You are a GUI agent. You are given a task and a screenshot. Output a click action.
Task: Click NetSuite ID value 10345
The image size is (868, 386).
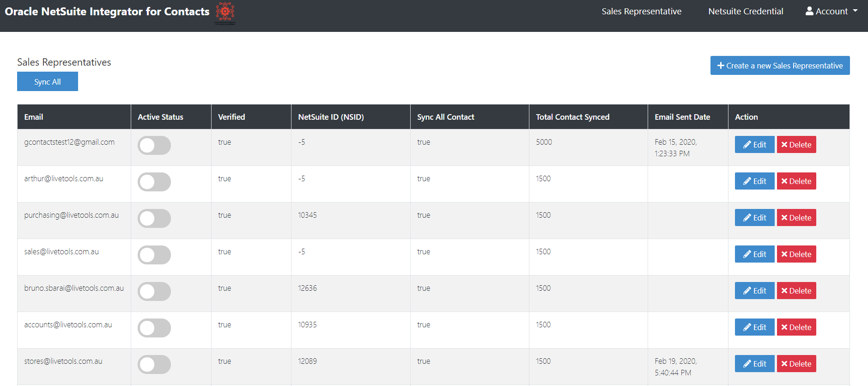pos(307,215)
